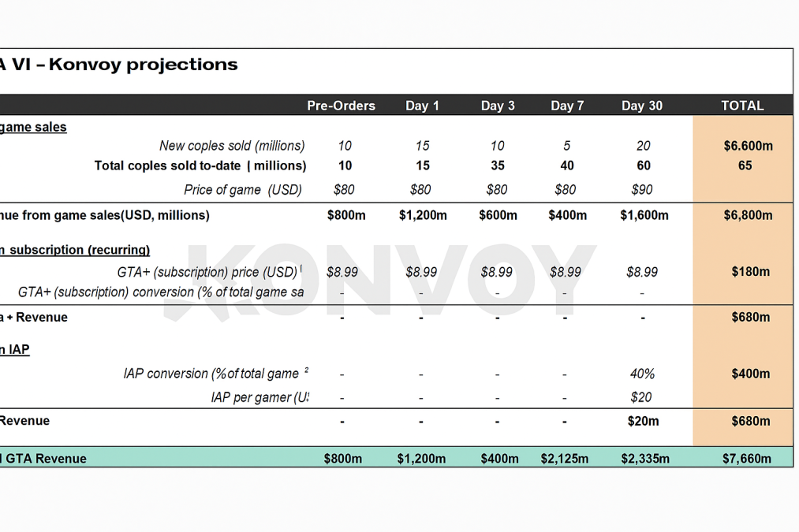Select the $7,660m total GTA revenue cell
Image resolution: width=799 pixels, height=532 pixels.
pyautogui.click(x=747, y=459)
